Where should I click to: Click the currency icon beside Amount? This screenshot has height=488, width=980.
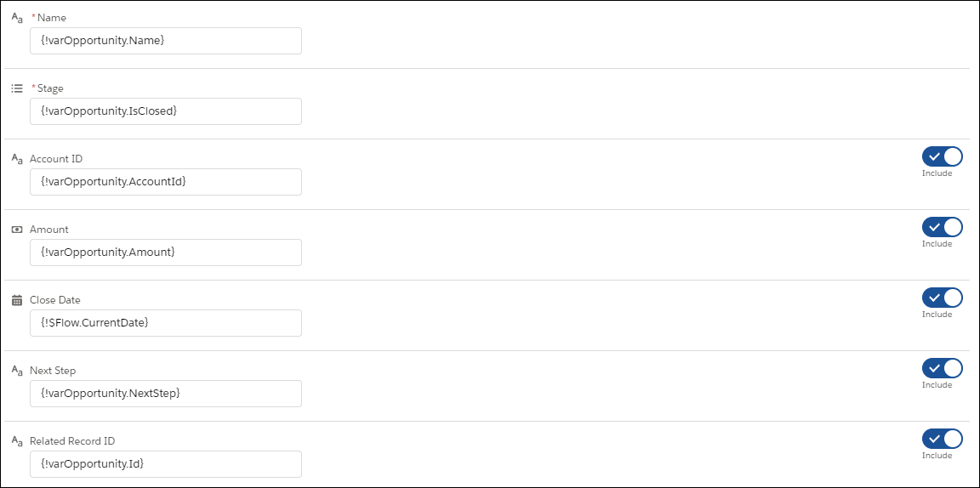(18, 230)
